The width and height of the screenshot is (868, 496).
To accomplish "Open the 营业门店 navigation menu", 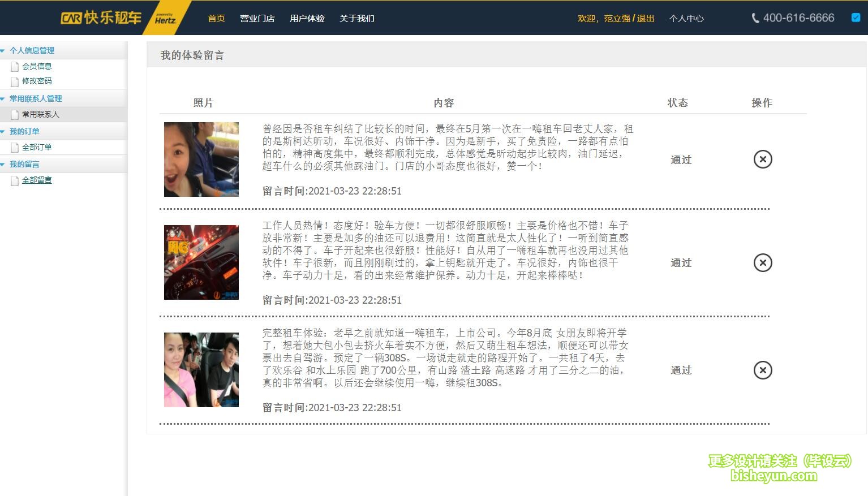I will (x=257, y=18).
